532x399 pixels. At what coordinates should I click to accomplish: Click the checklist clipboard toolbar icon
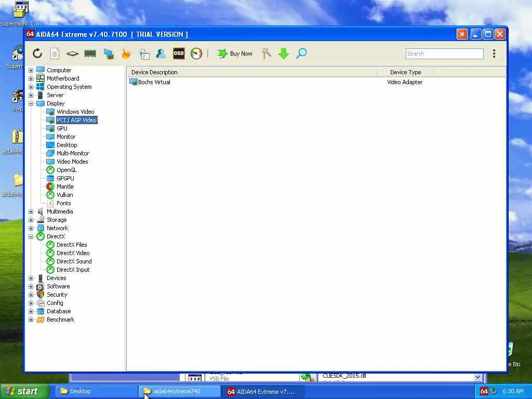coord(144,54)
